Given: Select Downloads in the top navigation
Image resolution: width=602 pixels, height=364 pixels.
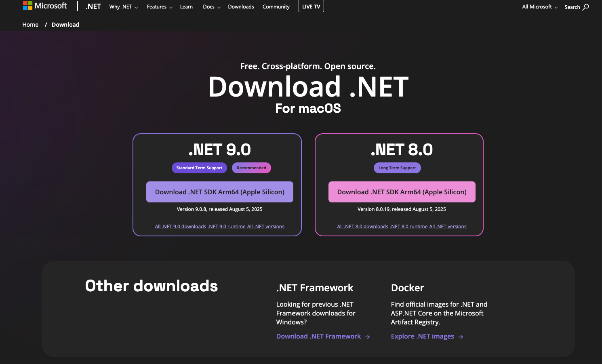Looking at the screenshot, I should 241,6.
